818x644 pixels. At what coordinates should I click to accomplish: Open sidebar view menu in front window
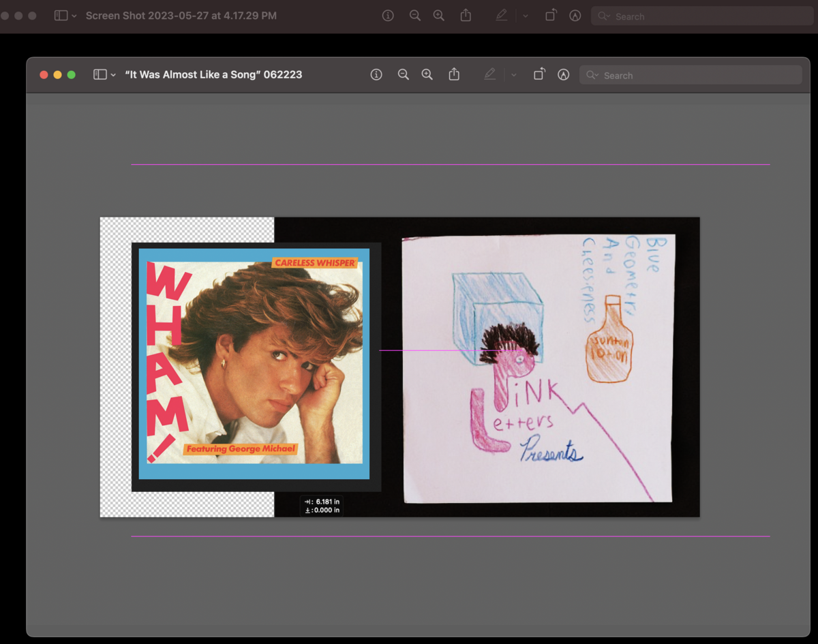coord(113,75)
